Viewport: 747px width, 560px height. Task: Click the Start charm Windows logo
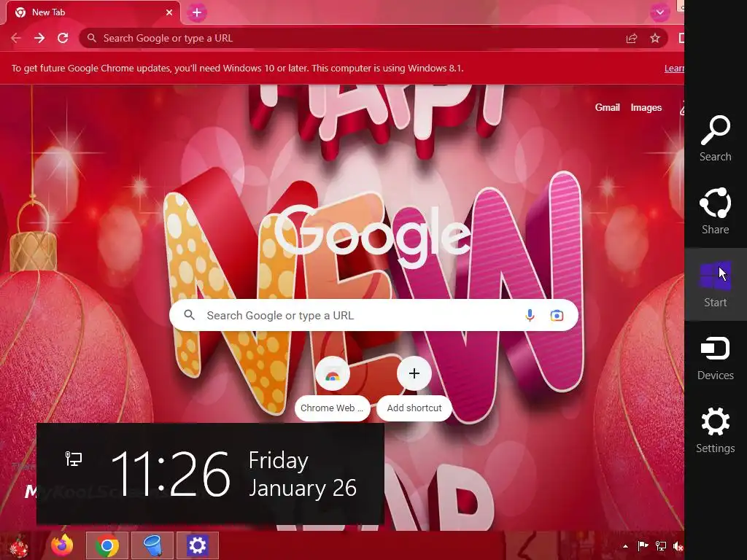coord(715,275)
